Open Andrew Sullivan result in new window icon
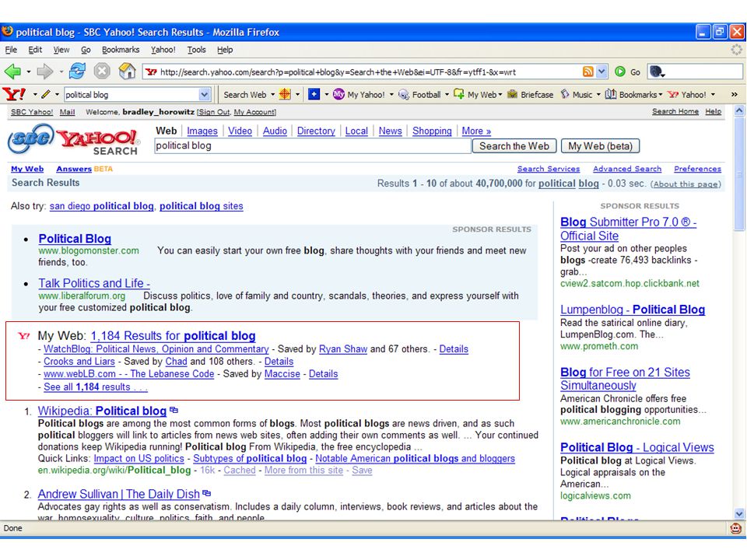 (x=207, y=493)
